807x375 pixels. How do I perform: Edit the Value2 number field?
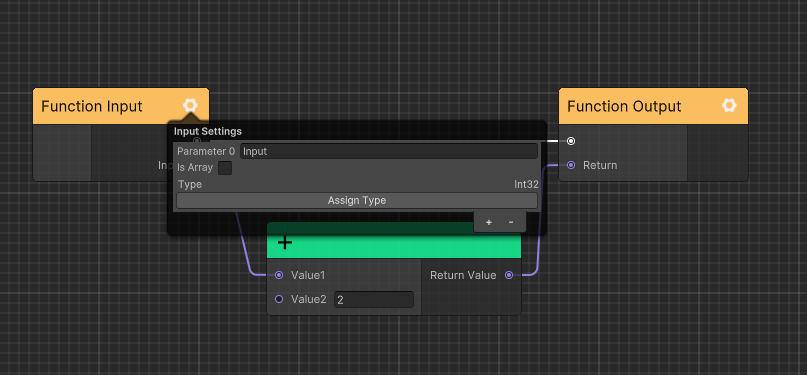[374, 299]
